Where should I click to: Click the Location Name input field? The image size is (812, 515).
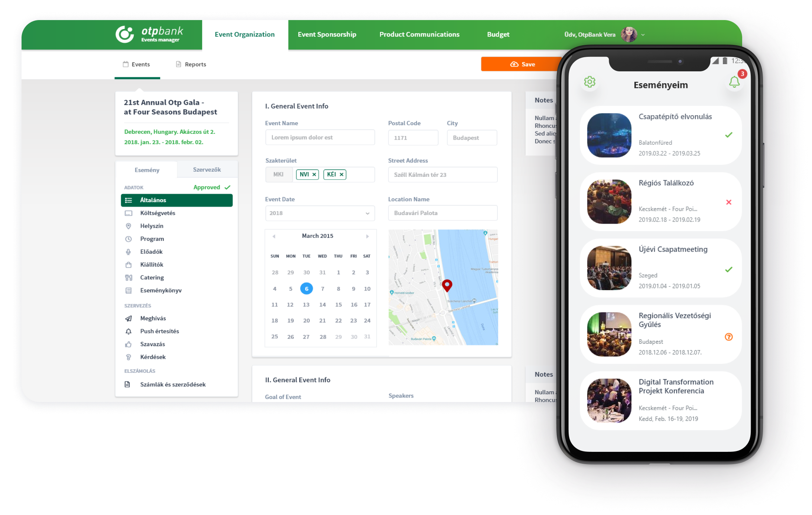[x=443, y=213]
